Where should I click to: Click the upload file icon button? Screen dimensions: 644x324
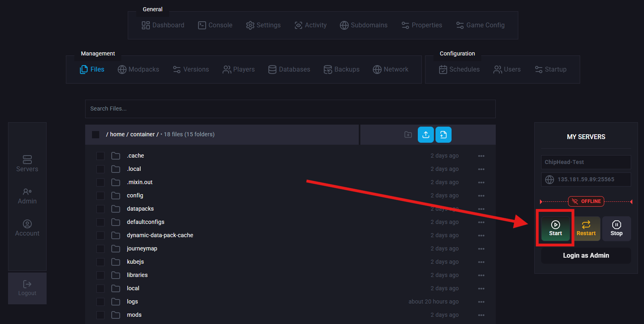point(426,135)
